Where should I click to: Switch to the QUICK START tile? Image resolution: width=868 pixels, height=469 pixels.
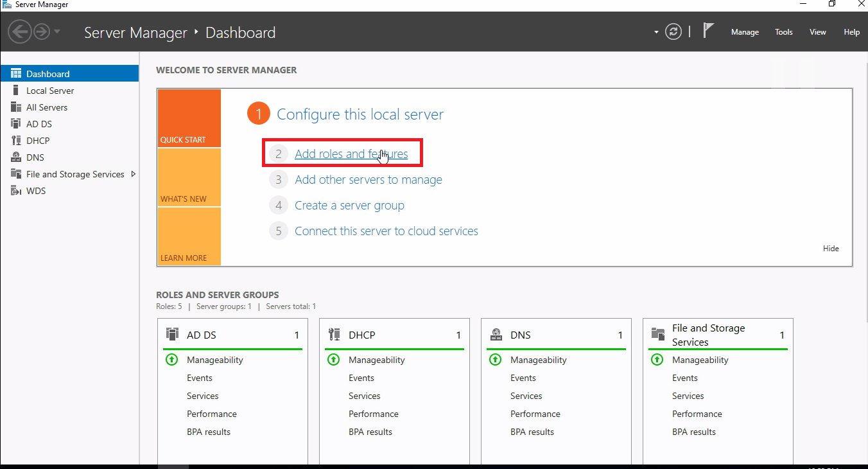pos(189,118)
